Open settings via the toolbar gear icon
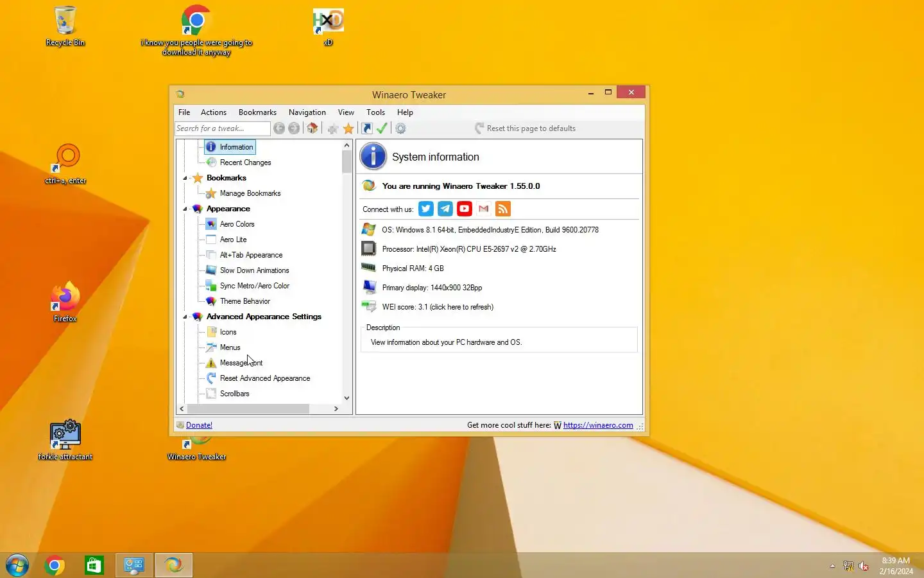This screenshot has height=578, width=924. coord(400,128)
